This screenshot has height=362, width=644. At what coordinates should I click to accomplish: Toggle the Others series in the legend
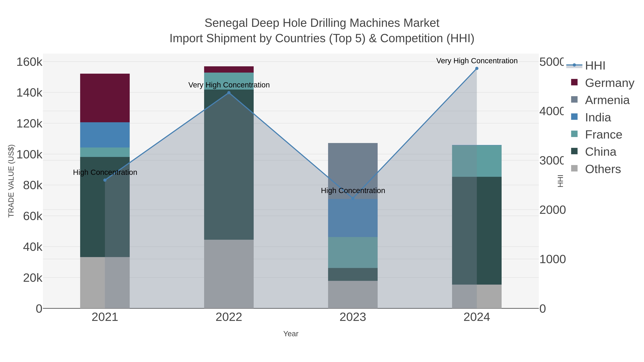pyautogui.click(x=596, y=169)
